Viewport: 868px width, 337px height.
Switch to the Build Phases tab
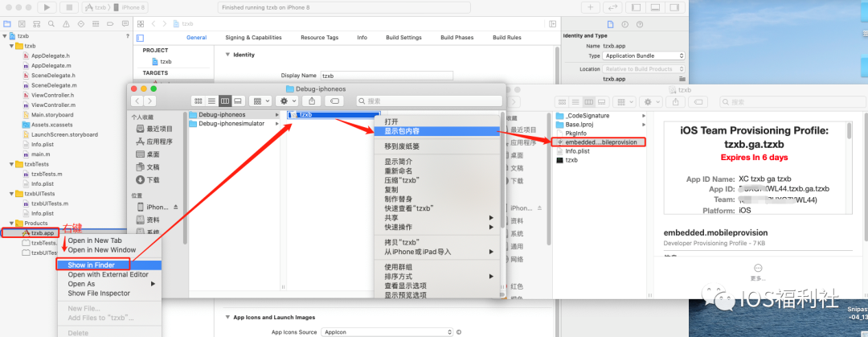[457, 38]
